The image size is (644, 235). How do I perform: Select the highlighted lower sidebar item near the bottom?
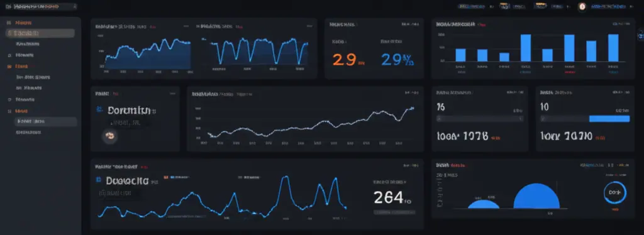45,121
